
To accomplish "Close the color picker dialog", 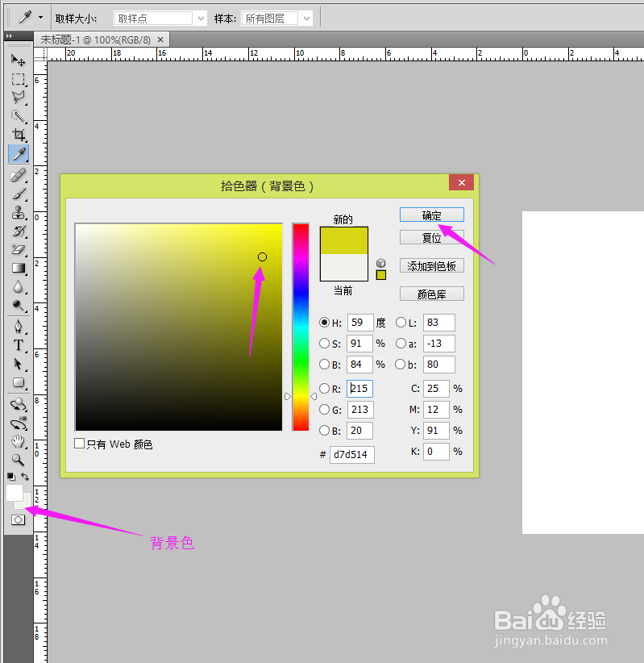I will click(x=462, y=182).
